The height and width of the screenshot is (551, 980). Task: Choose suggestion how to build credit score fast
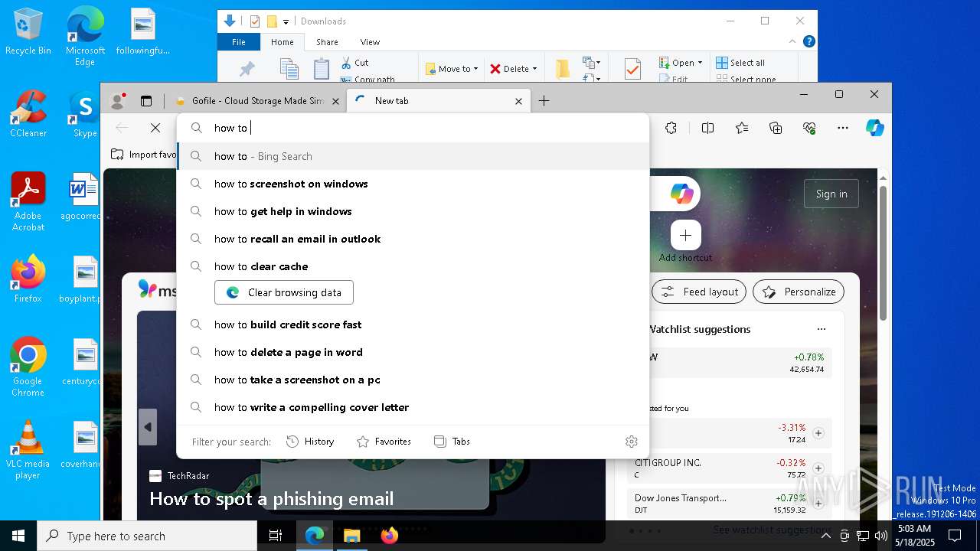[413, 324]
